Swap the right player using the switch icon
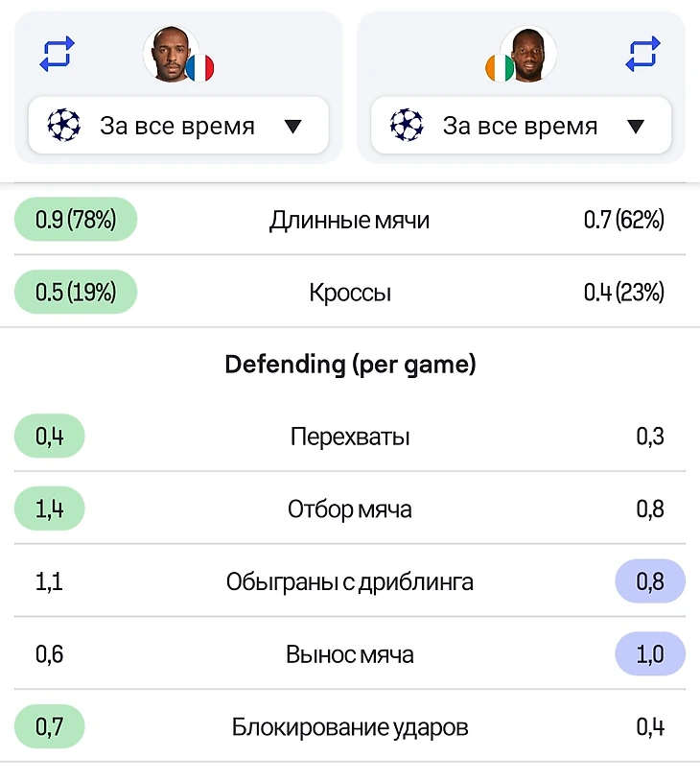This screenshot has height=781, width=700. pyautogui.click(x=642, y=54)
